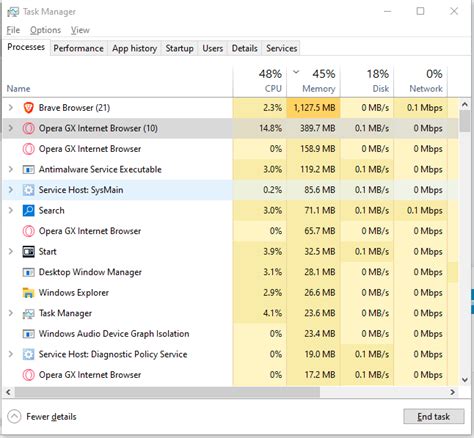
Task: Switch to the App history tab
Action: [x=134, y=48]
